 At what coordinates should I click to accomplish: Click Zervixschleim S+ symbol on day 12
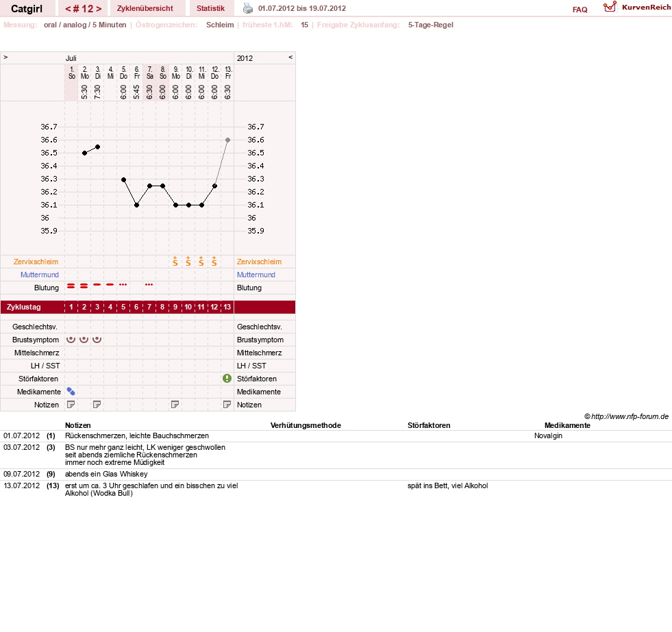pyautogui.click(x=214, y=262)
